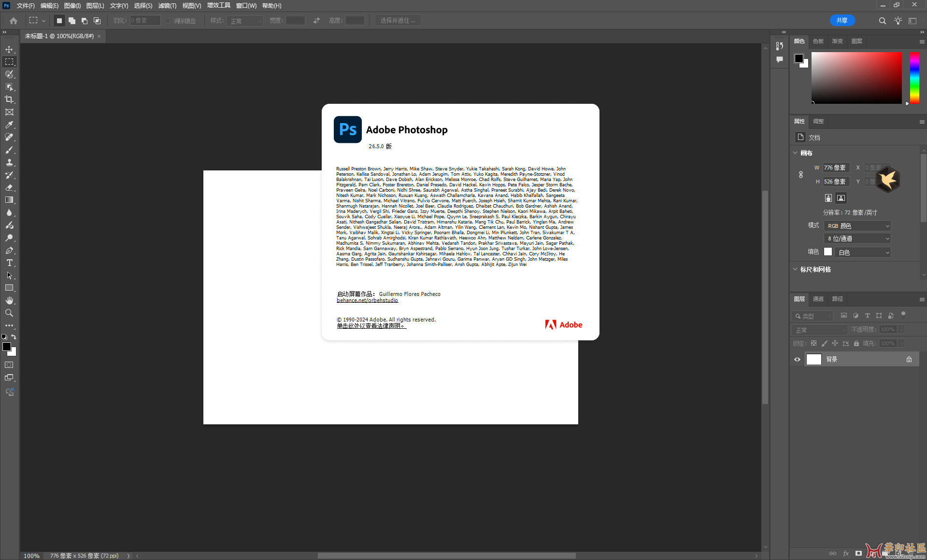Open the Comments panel icon
Viewport: 927px width, 560px height.
point(779,60)
